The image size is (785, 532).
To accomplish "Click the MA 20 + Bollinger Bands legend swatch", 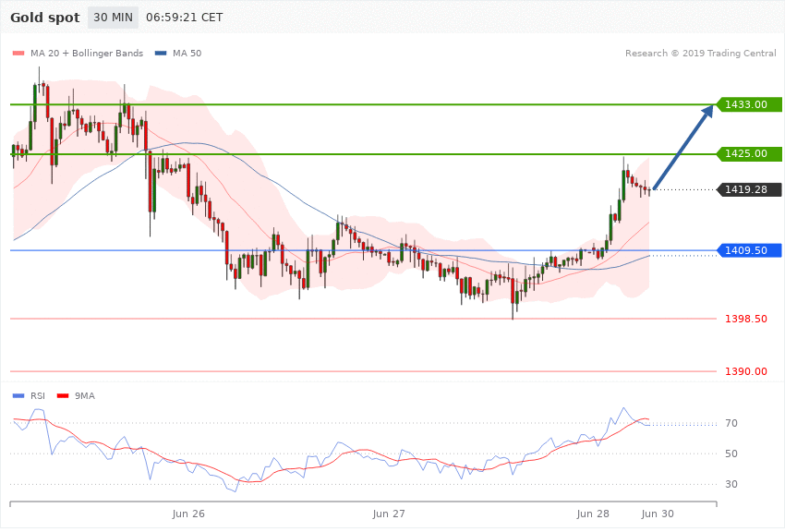I will [x=18, y=53].
